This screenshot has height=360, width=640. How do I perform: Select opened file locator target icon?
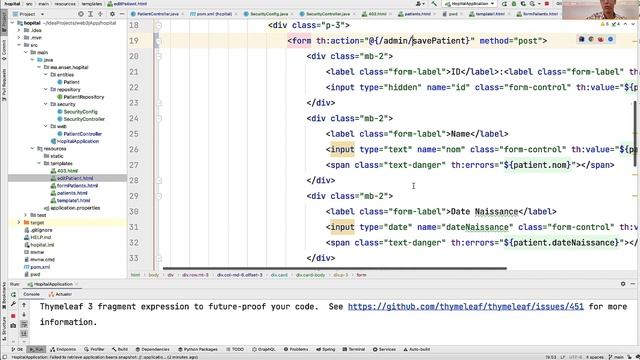coord(81,14)
